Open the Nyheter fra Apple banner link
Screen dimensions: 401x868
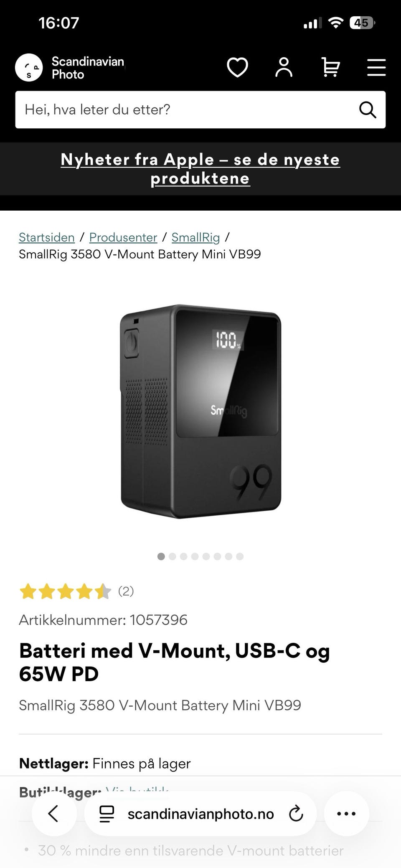(x=200, y=169)
